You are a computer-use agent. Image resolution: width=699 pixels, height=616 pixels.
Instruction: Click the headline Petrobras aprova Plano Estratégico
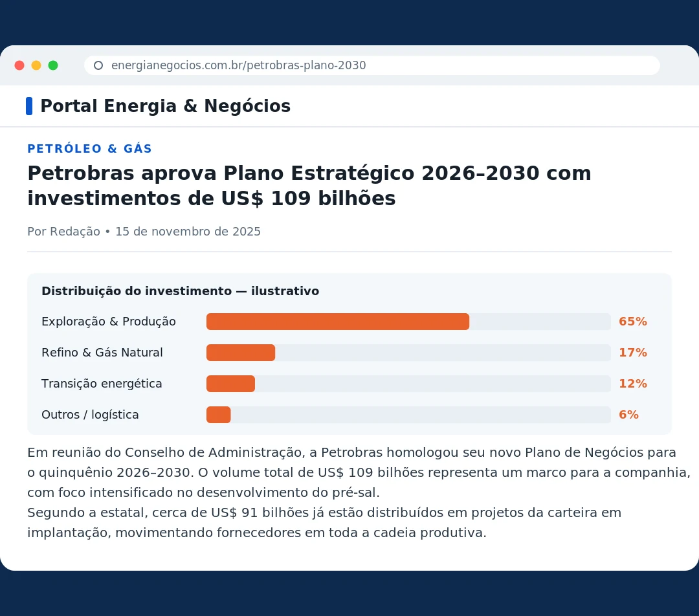(x=309, y=186)
